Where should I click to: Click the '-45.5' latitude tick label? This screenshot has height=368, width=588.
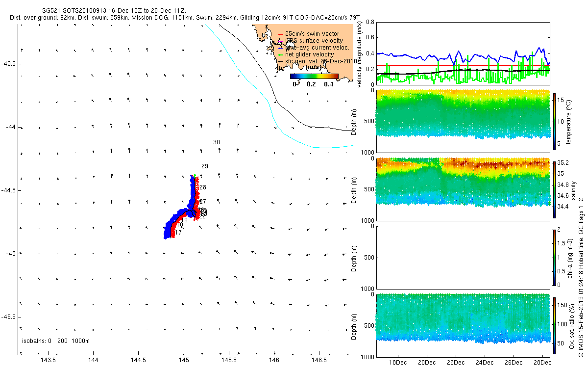tap(9, 316)
